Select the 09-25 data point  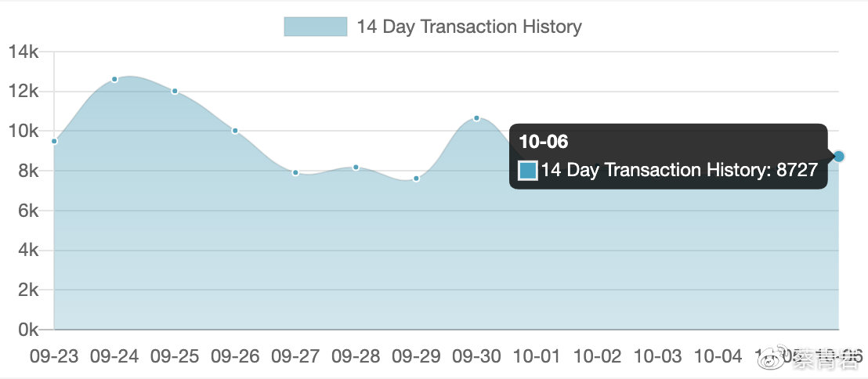175,92
